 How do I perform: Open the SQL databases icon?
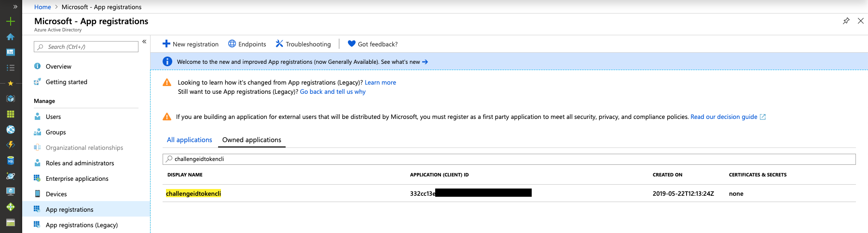point(11,160)
